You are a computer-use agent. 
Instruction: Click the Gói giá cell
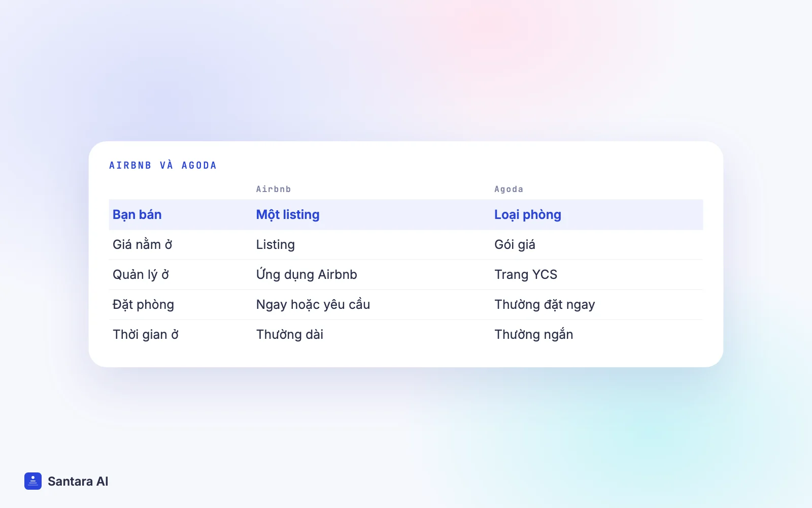pos(515,244)
